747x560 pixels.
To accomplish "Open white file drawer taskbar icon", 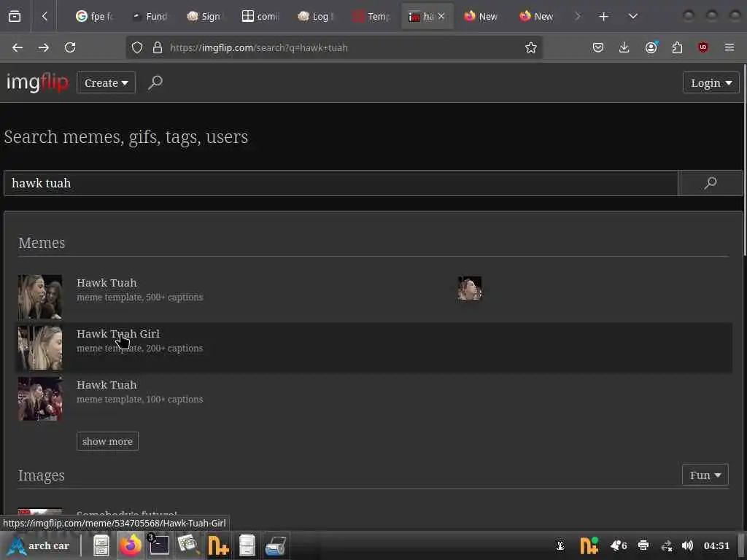I will point(247,545).
